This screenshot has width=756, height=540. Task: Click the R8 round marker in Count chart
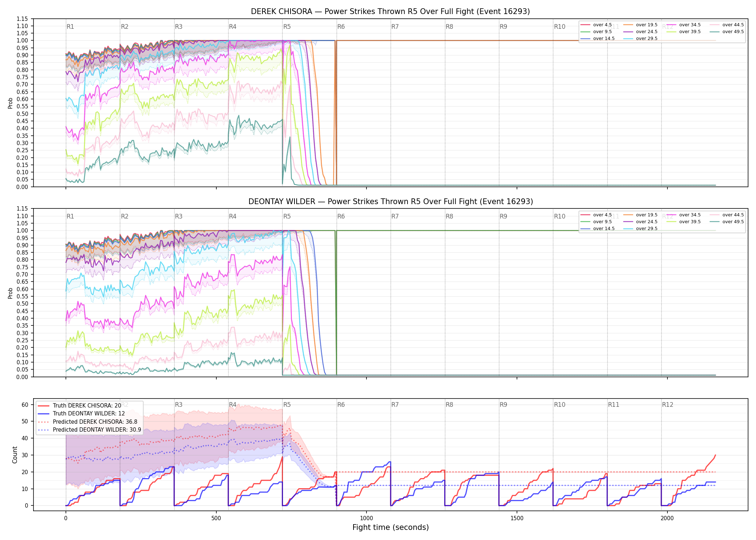click(449, 405)
